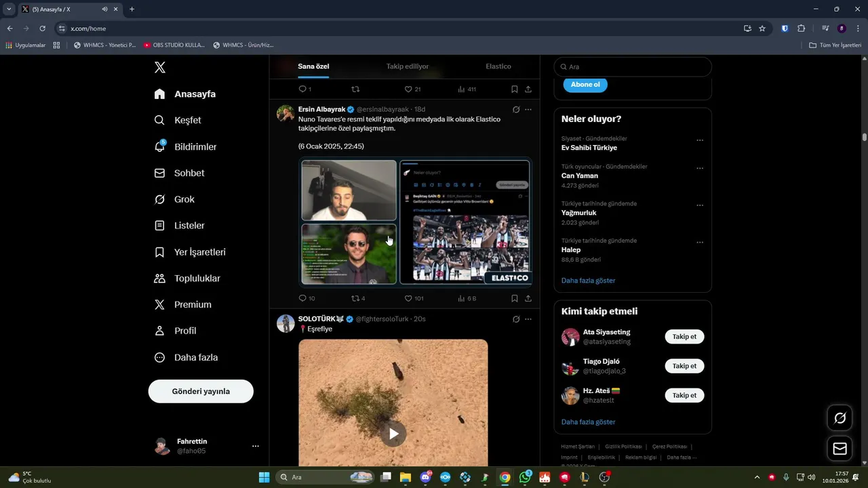Click Abone ol subscribe button
Viewport: 868px width, 488px height.
click(585, 85)
